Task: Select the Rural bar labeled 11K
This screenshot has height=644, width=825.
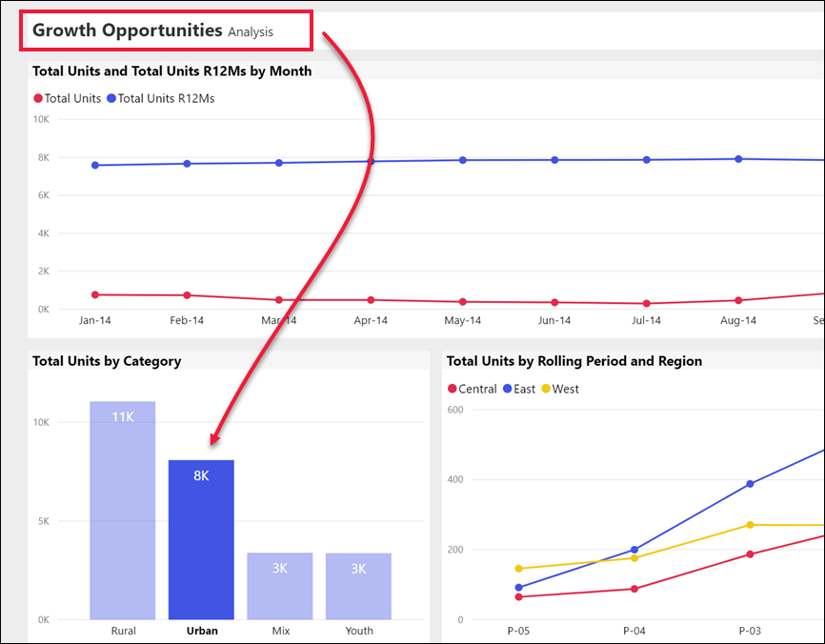Action: [x=123, y=514]
